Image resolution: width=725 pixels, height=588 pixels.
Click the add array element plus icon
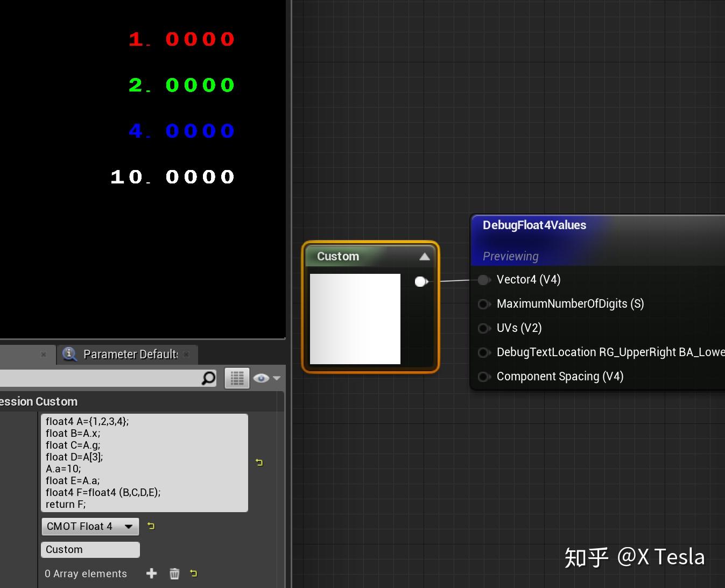pos(151,573)
